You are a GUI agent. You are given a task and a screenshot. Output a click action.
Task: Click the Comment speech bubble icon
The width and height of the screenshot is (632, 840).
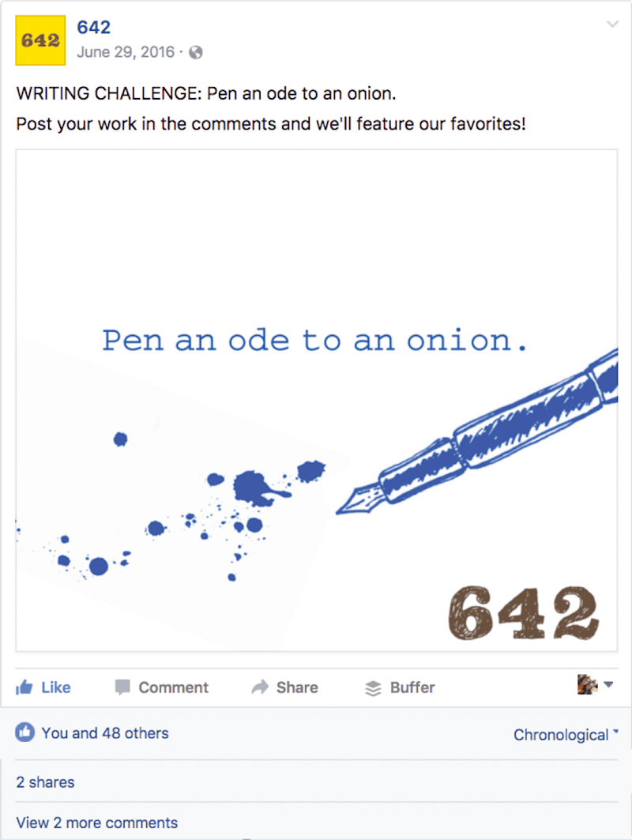tap(122, 687)
